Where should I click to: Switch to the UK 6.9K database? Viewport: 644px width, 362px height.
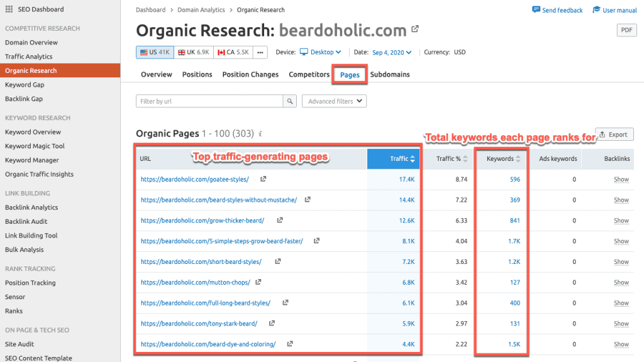click(193, 52)
